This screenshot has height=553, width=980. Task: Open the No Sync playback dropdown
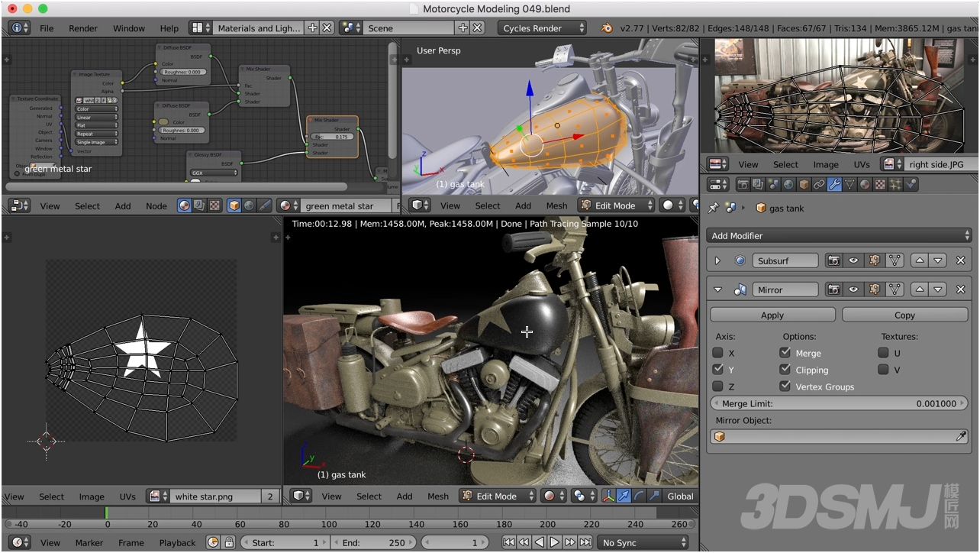(x=643, y=542)
